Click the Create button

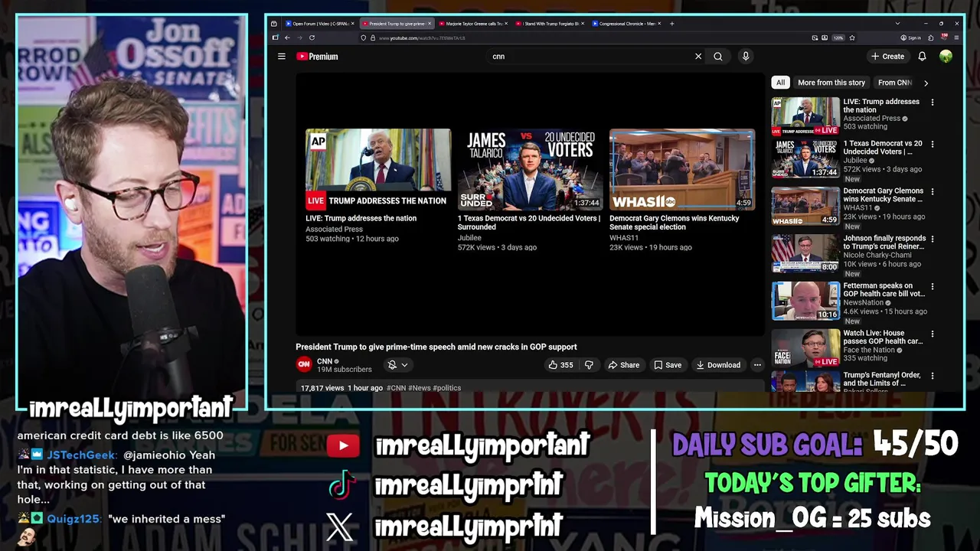pos(887,57)
